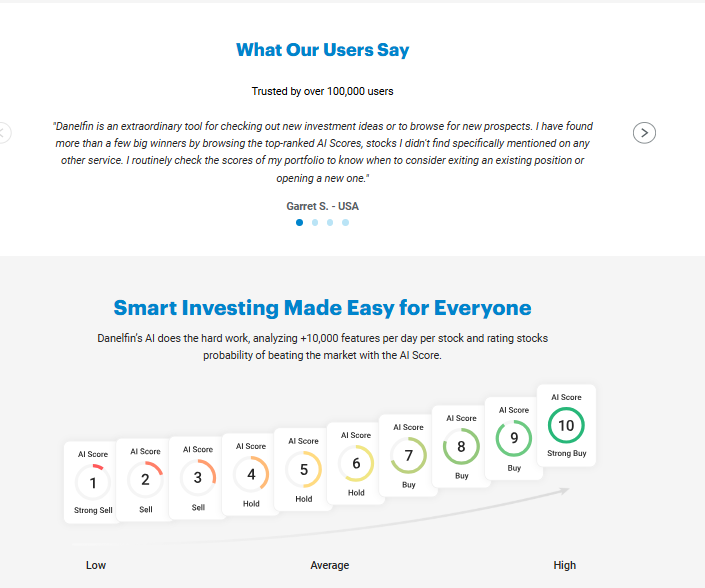This screenshot has width=705, height=588.
Task: Select the first carousel dot
Action: [x=299, y=223]
